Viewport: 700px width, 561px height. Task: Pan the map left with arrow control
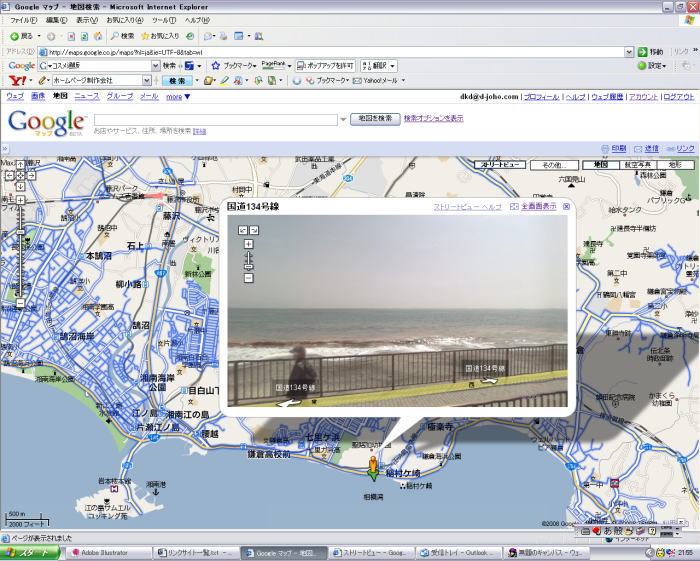click(9, 176)
